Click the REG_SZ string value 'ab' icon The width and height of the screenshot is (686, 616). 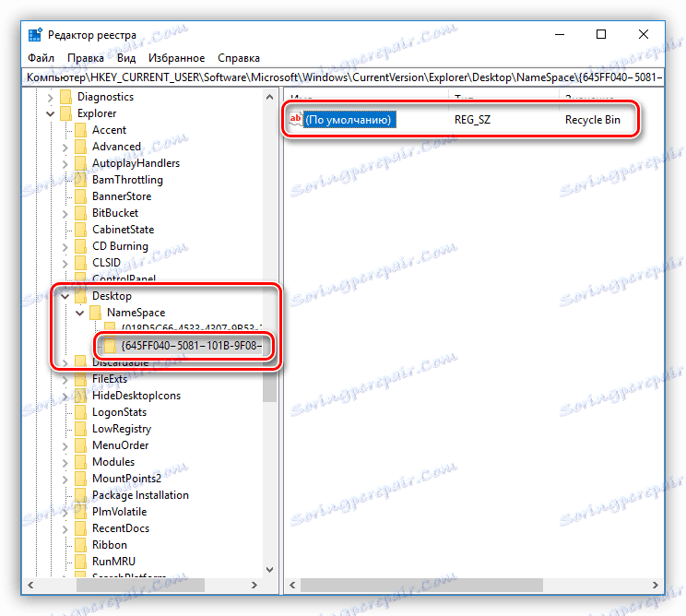click(x=296, y=120)
